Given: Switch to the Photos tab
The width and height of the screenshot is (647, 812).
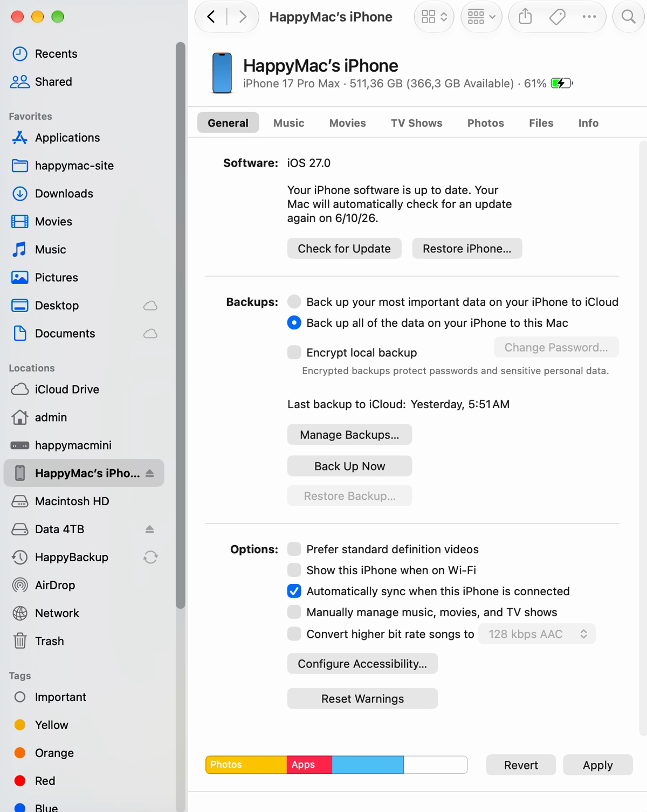Looking at the screenshot, I should pyautogui.click(x=486, y=123).
